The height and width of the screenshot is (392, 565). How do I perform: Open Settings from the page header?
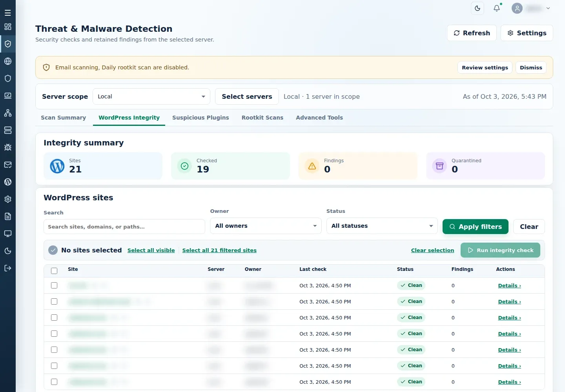tap(527, 33)
